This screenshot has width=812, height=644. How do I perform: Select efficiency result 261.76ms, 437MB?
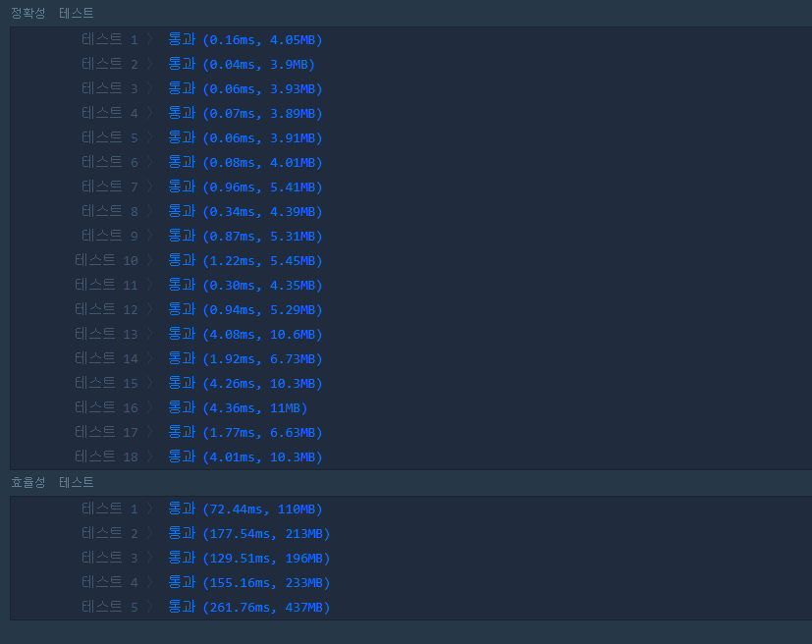pos(249,608)
